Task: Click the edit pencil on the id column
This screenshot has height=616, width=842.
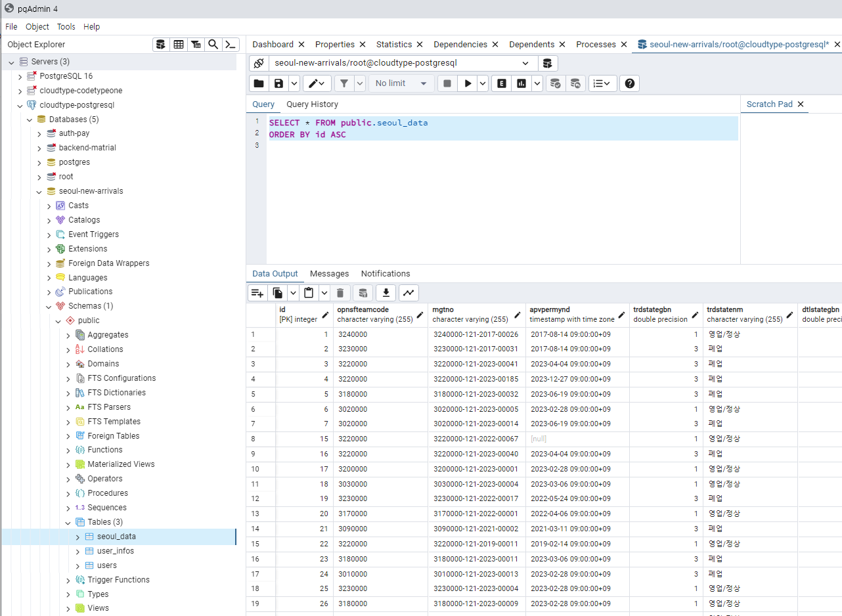Action: click(324, 315)
